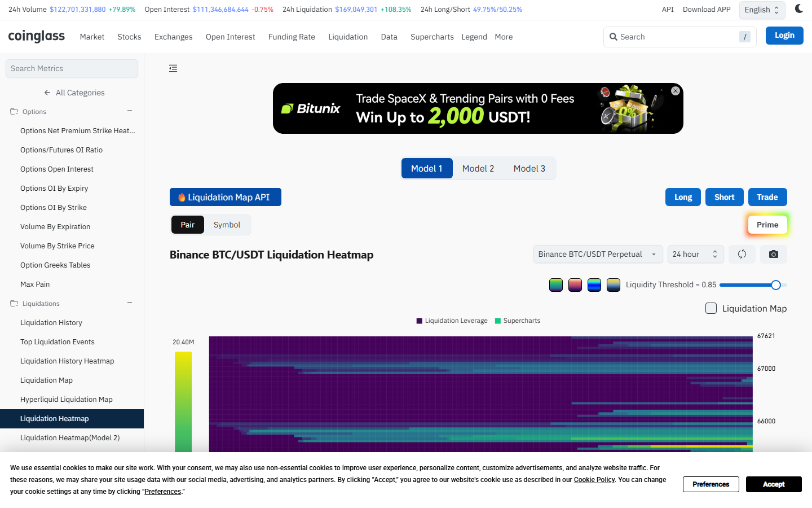Select the yellow-navy color scheme swatch

[x=614, y=285]
